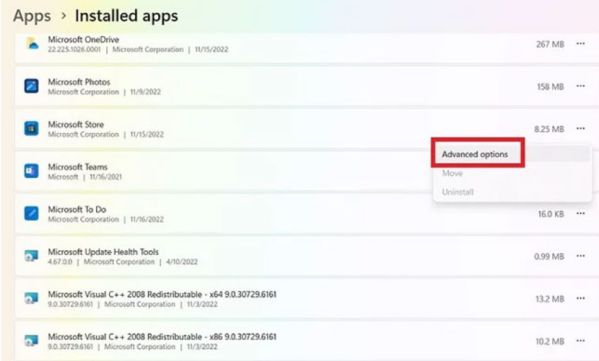Image resolution: width=599 pixels, height=361 pixels.
Task: Click the Microsoft To Do app icon
Action: coord(31,213)
